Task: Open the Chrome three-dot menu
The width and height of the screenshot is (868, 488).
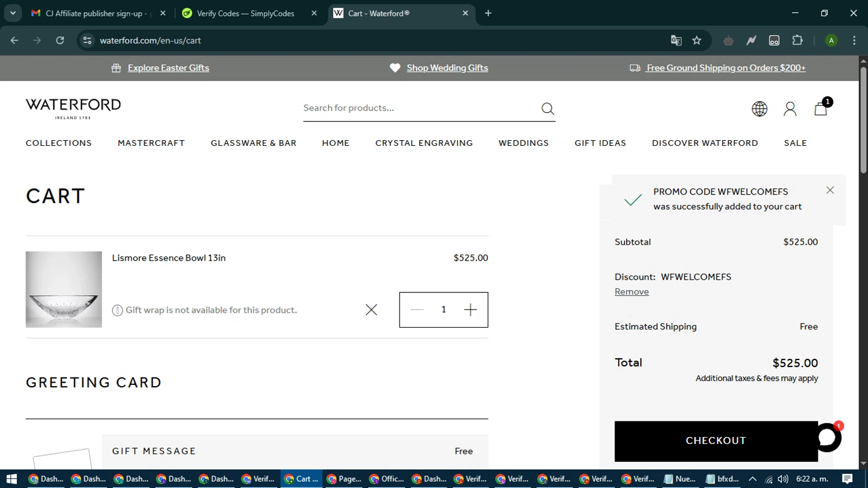Action: pyautogui.click(x=854, y=41)
